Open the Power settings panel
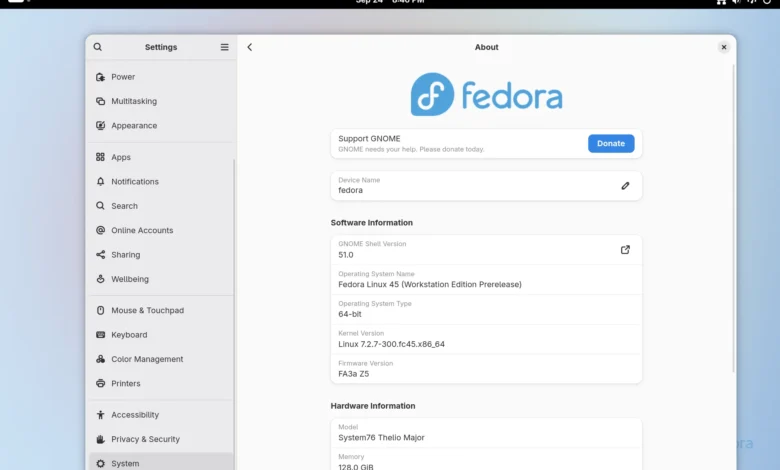This screenshot has width=780, height=470. pyautogui.click(x=161, y=77)
